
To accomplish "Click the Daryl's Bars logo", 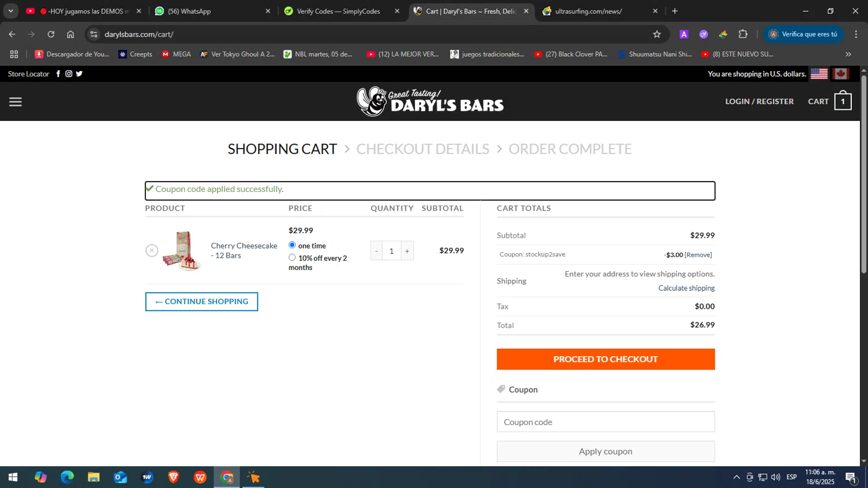I will tap(430, 102).
